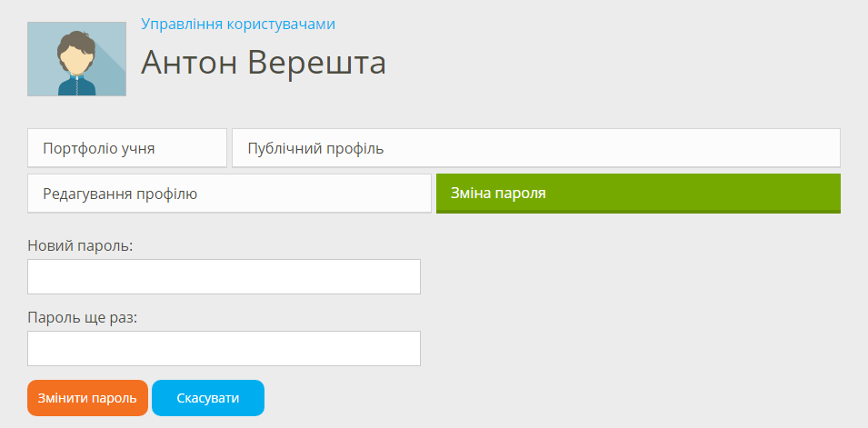Click the blue Скасувати button
This screenshot has height=428, width=868.
coord(208,398)
